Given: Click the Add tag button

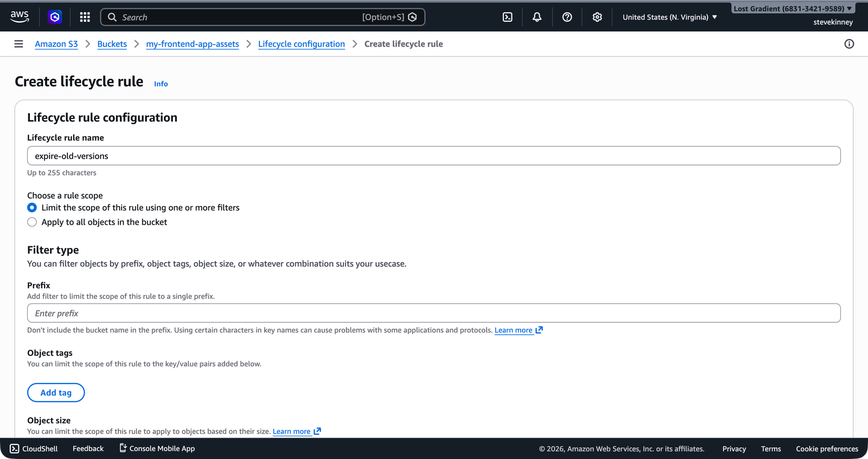Looking at the screenshot, I should pyautogui.click(x=56, y=393).
